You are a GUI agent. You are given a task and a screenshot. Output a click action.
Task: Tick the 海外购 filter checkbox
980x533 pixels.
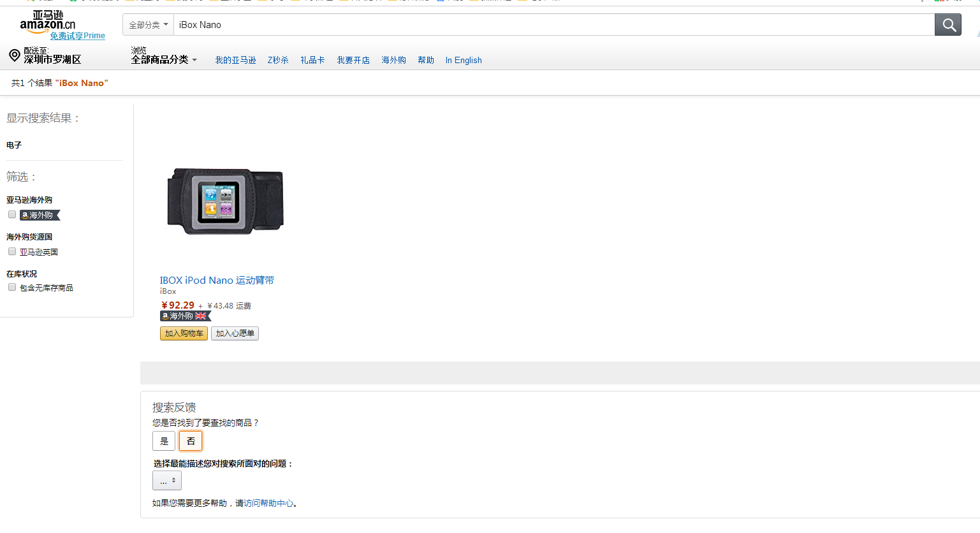(x=12, y=214)
